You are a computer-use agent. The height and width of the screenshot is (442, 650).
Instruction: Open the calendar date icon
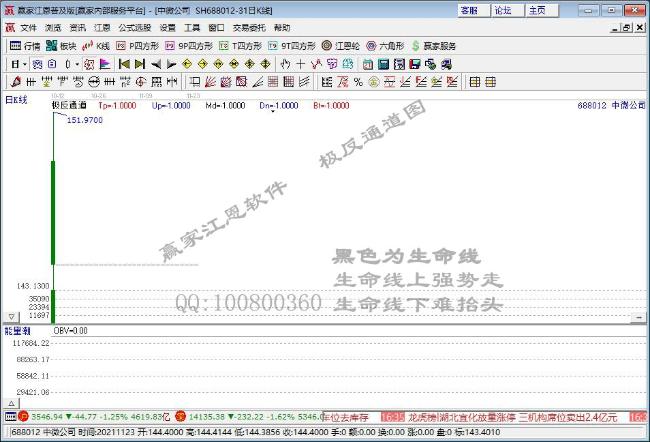coord(368,64)
